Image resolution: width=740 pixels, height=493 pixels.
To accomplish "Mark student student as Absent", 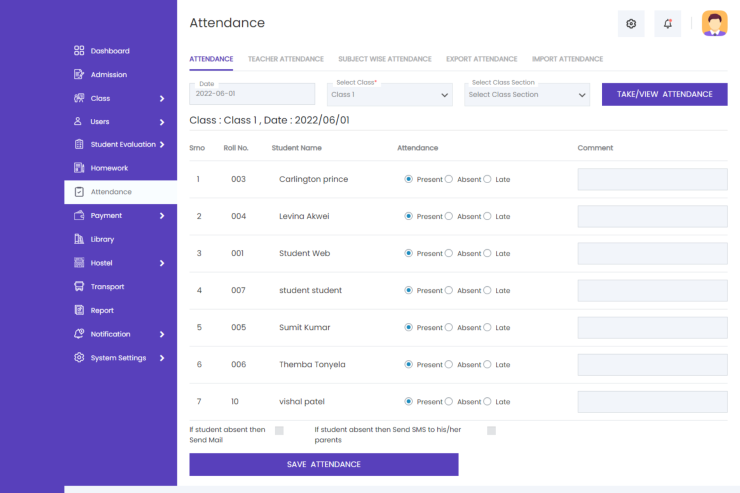I will pyautogui.click(x=449, y=290).
